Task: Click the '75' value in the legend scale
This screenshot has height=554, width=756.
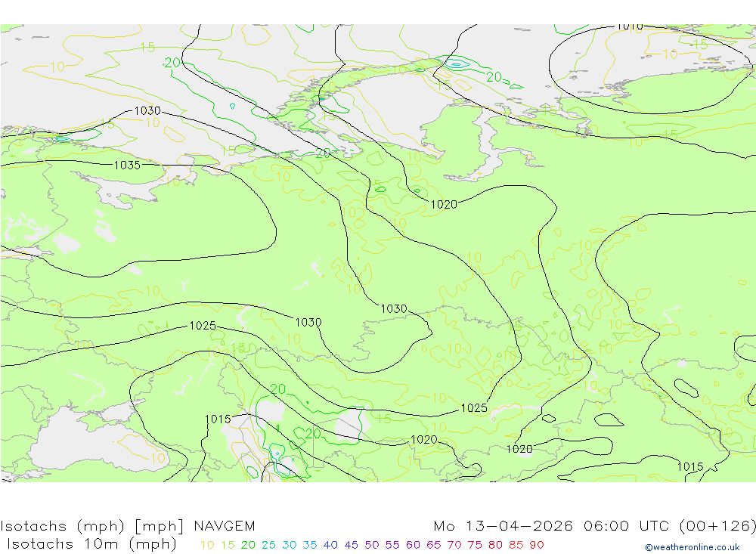Action: pyautogui.click(x=475, y=545)
